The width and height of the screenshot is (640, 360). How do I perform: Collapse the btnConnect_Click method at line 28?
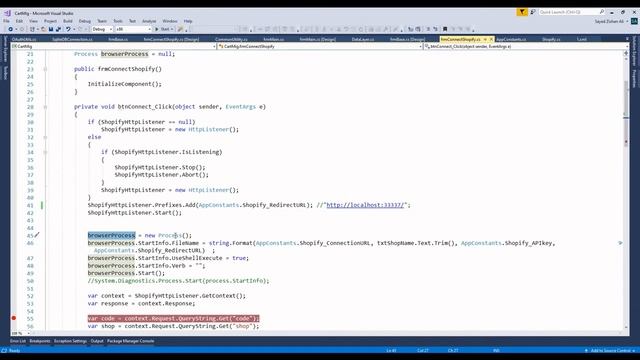[x=45, y=107]
